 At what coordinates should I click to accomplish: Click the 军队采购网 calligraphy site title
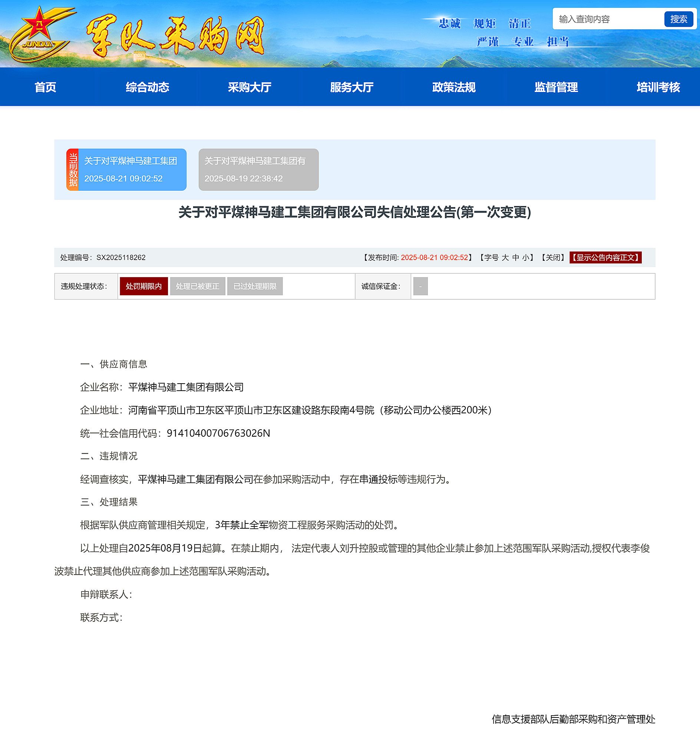175,36
